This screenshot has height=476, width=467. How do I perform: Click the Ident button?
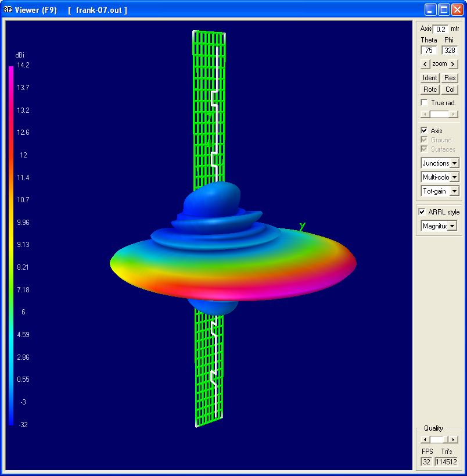tap(430, 78)
